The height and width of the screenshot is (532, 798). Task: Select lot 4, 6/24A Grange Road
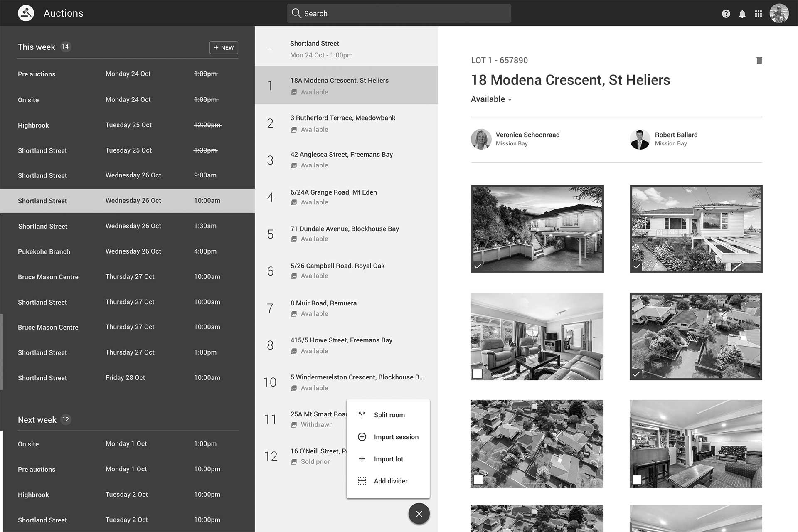click(346, 197)
